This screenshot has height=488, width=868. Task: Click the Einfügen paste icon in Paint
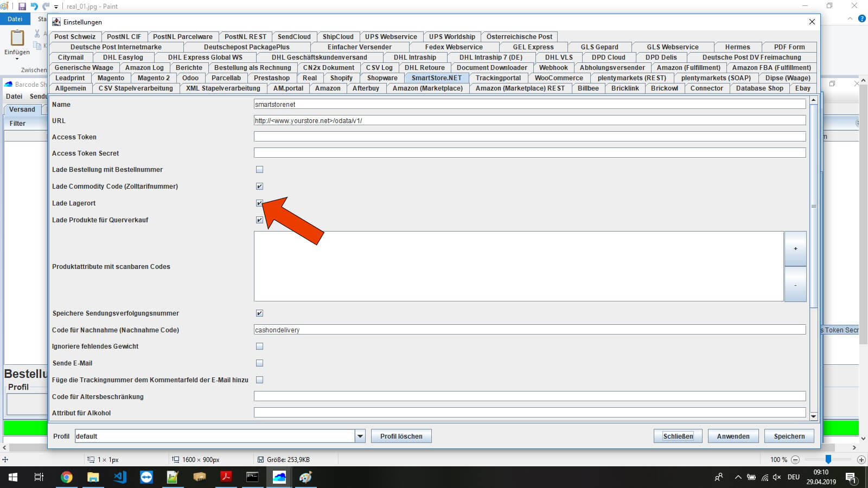(17, 38)
